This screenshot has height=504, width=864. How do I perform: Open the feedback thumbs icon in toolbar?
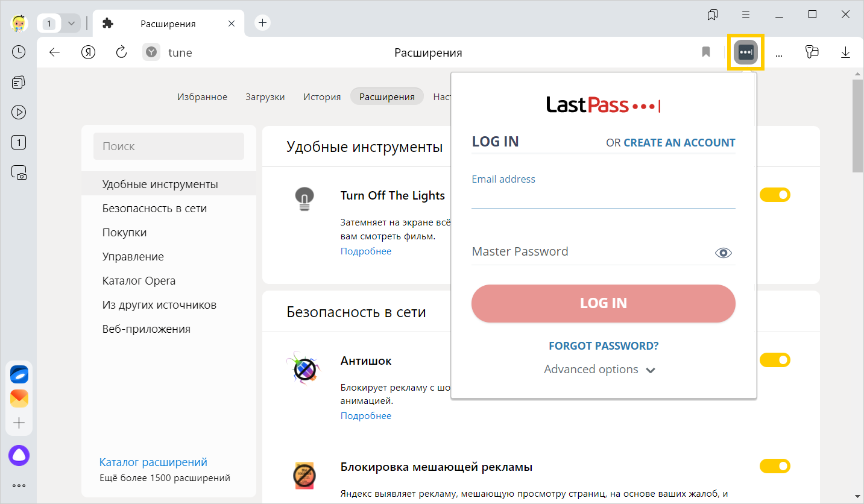(x=812, y=52)
